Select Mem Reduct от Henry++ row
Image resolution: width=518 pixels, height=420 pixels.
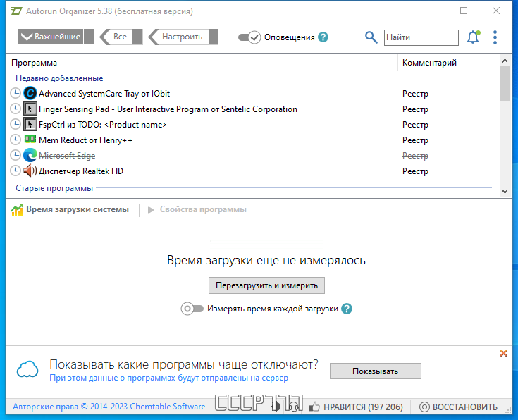pyautogui.click(x=251, y=140)
